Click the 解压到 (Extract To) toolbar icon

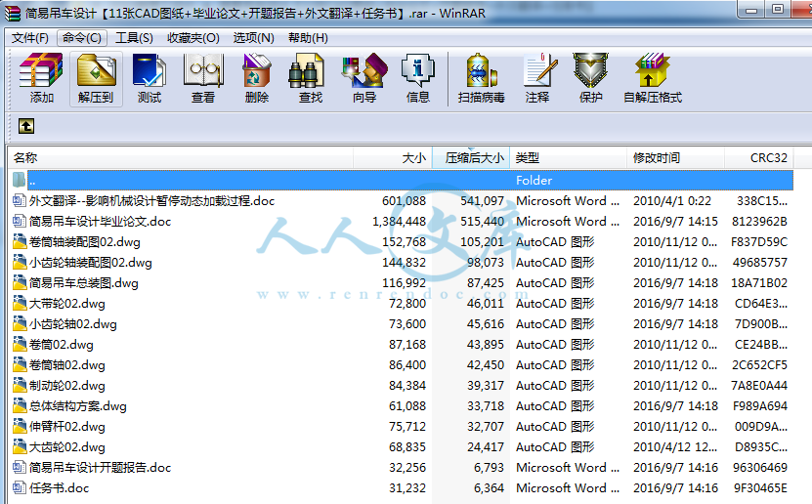(96, 79)
